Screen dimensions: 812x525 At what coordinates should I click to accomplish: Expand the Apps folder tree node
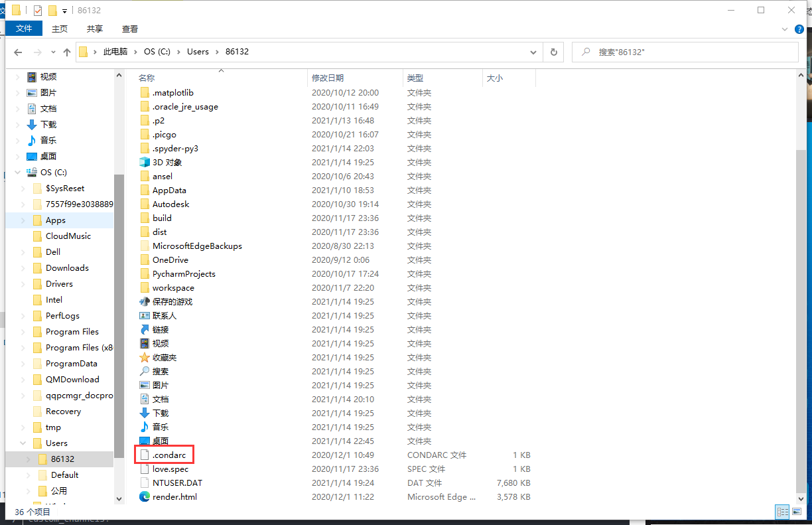(23, 220)
